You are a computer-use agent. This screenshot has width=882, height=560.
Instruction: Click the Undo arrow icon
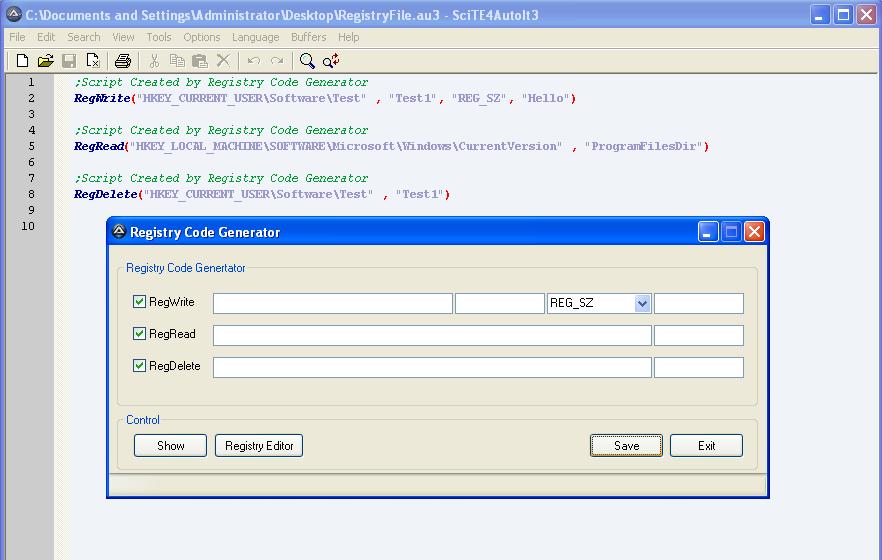pyautogui.click(x=254, y=61)
